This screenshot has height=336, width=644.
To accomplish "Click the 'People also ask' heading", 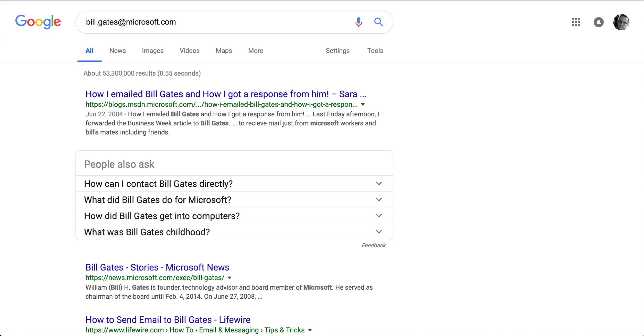I will (119, 164).
